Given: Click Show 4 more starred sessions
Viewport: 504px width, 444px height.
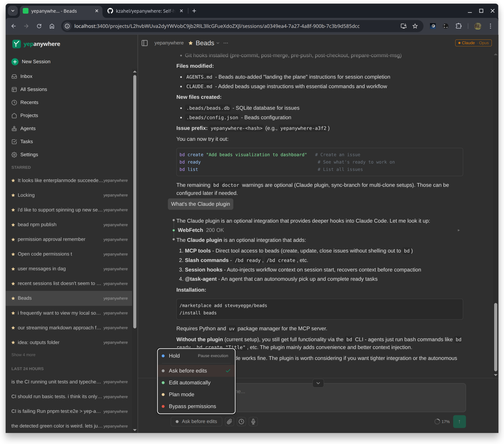Looking at the screenshot, I should (x=23, y=355).
